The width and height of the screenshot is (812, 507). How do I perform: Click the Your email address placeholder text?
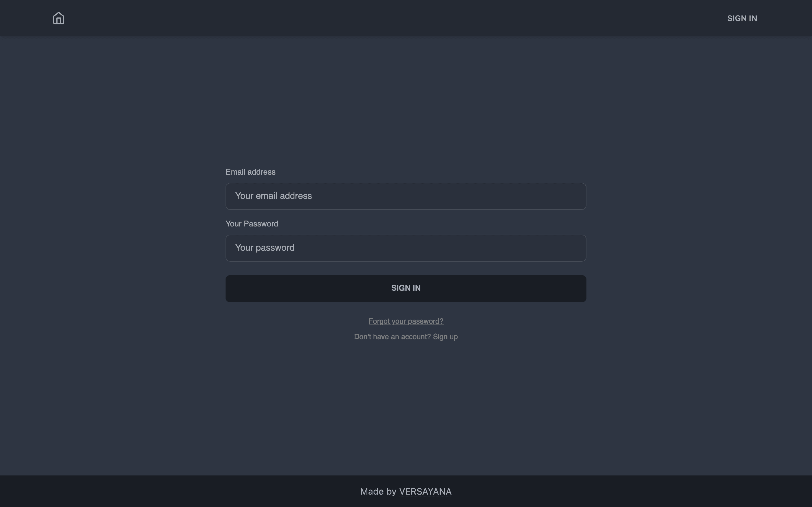pos(273,196)
